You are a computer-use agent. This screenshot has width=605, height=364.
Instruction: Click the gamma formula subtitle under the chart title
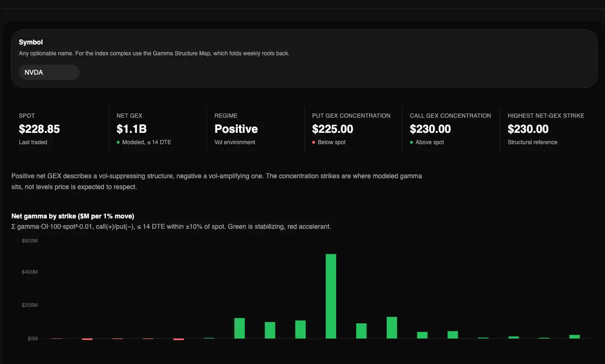pos(171,226)
